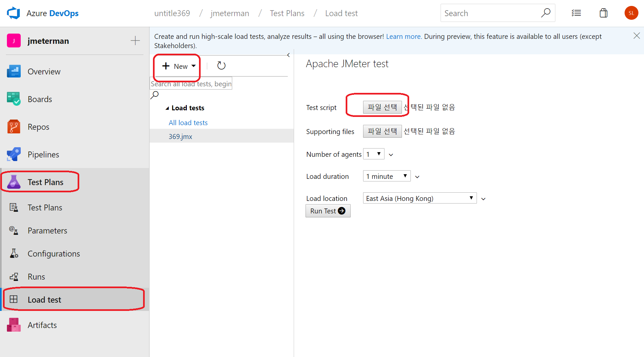Click the Azure DevOps logo icon
Image resolution: width=644 pixels, height=357 pixels.
coord(13,13)
